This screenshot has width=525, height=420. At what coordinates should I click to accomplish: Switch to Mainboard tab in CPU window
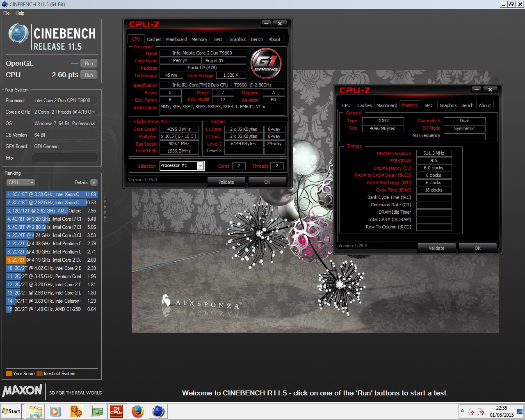[x=176, y=39]
